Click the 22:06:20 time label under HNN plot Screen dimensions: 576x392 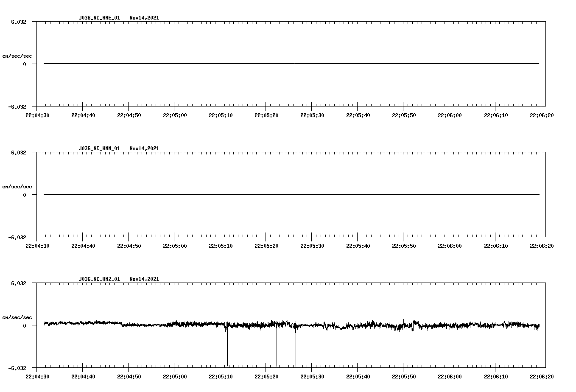pyautogui.click(x=541, y=246)
